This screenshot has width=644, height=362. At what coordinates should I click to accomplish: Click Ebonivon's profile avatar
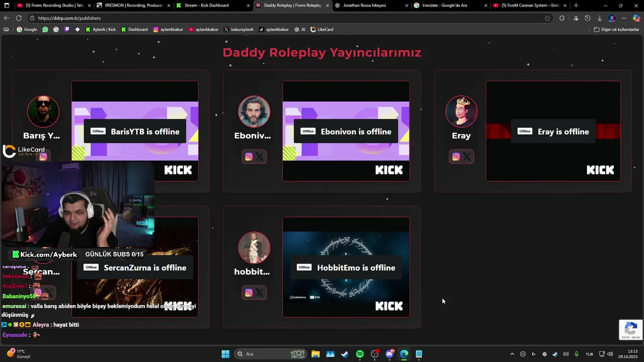(254, 112)
